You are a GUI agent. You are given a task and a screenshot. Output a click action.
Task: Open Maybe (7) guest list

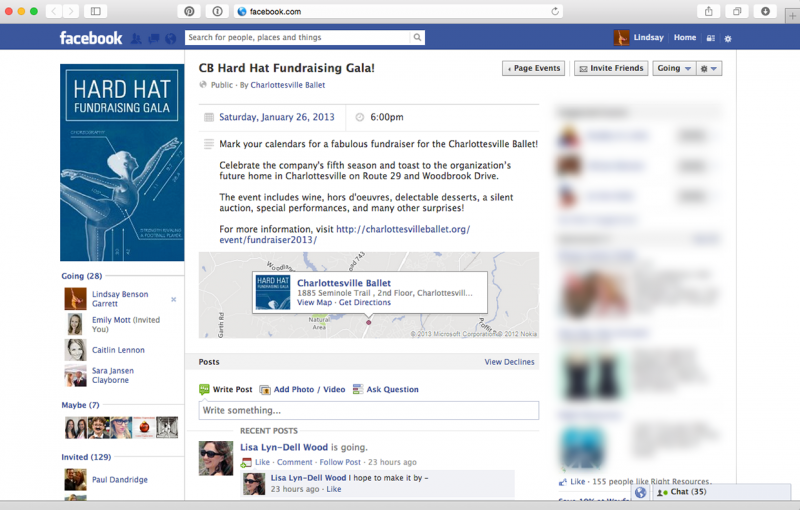click(80, 405)
